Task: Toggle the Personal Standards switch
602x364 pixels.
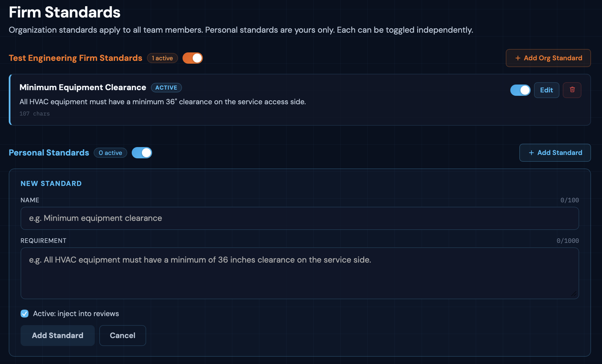Action: point(142,153)
